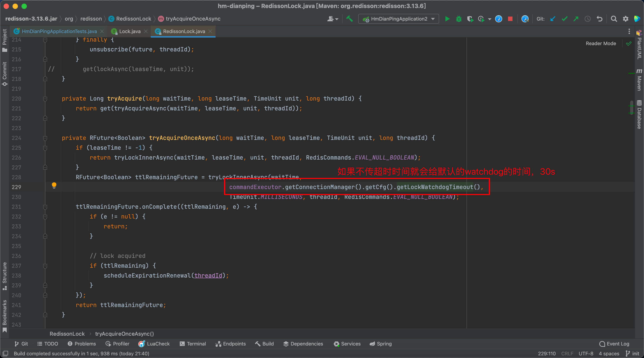The height and width of the screenshot is (358, 644).
Task: Click the inspections green checkmark widget
Action: point(629,44)
